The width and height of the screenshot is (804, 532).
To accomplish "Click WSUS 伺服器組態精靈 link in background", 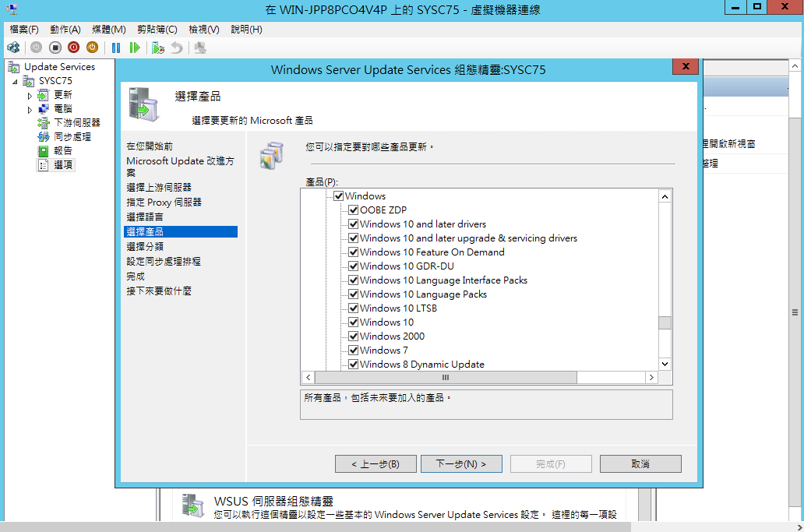I will click(273, 502).
